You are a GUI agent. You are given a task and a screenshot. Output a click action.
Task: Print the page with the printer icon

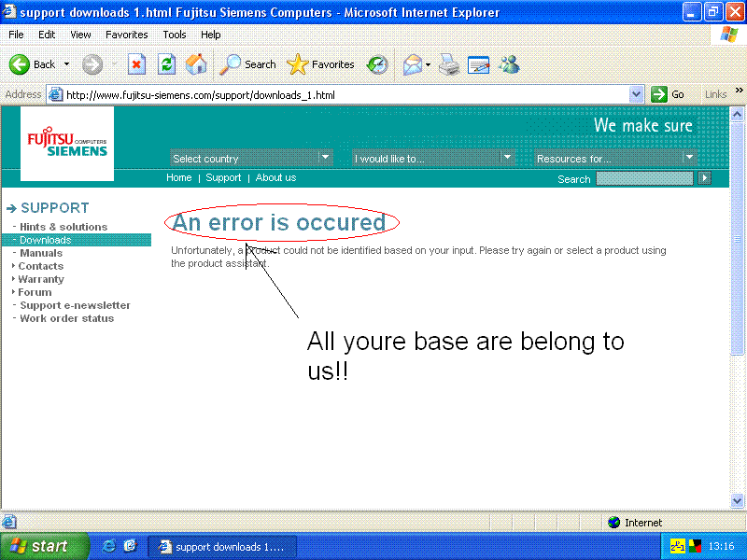coord(449,64)
